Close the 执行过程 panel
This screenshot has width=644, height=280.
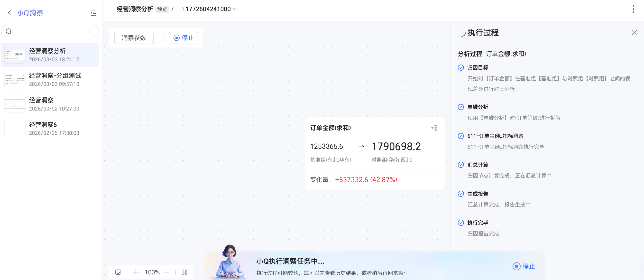click(x=634, y=33)
